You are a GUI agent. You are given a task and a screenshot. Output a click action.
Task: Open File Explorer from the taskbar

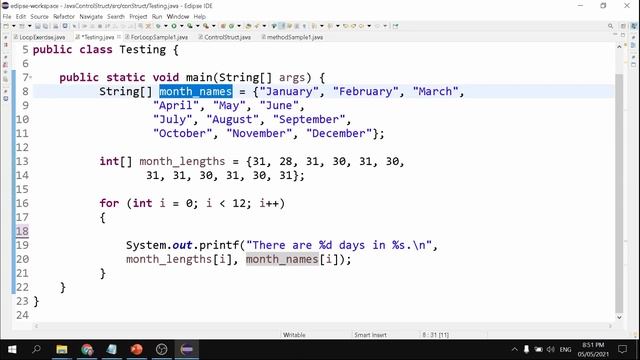62,349
